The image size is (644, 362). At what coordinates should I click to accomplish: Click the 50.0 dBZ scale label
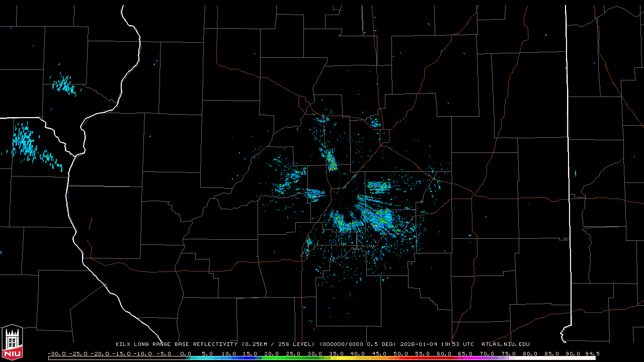401,353
